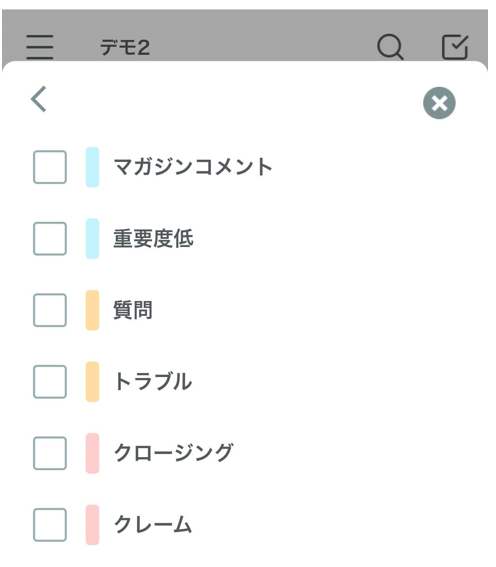Viewport: 496px width, 567px height.
Task: Select the 重要度低 label text
Action: pos(154,239)
